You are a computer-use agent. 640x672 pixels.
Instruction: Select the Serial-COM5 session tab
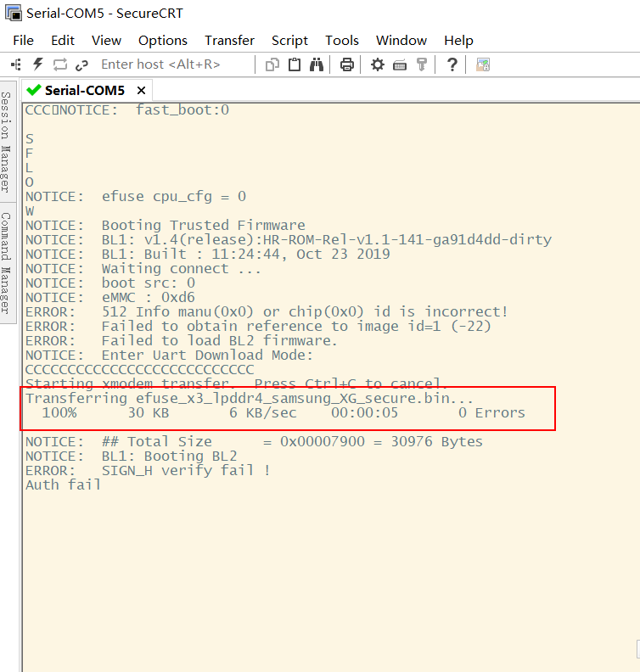83,90
